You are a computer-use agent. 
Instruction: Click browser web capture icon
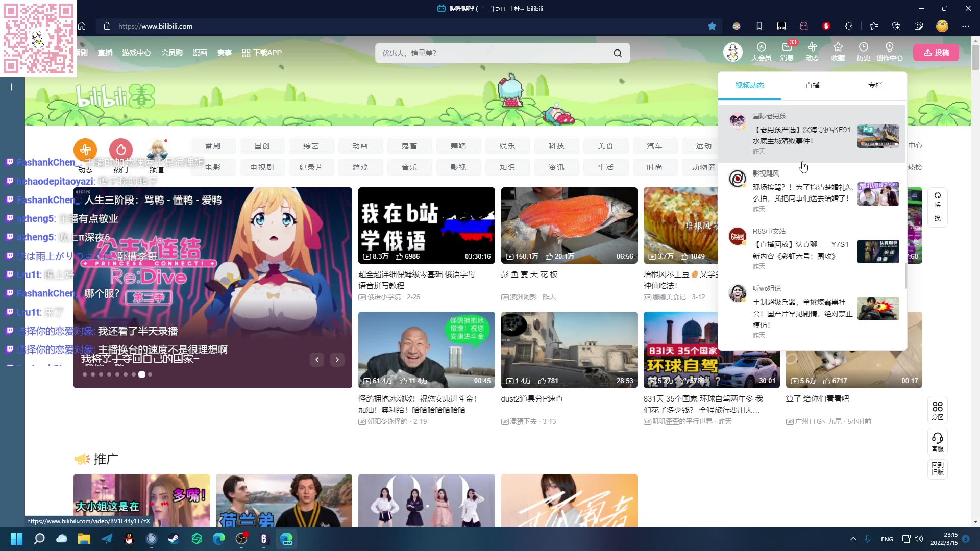[919, 26]
